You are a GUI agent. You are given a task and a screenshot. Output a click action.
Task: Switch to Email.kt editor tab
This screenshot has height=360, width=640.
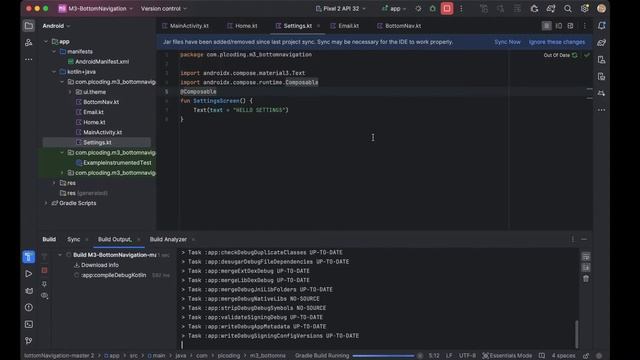pos(345,26)
